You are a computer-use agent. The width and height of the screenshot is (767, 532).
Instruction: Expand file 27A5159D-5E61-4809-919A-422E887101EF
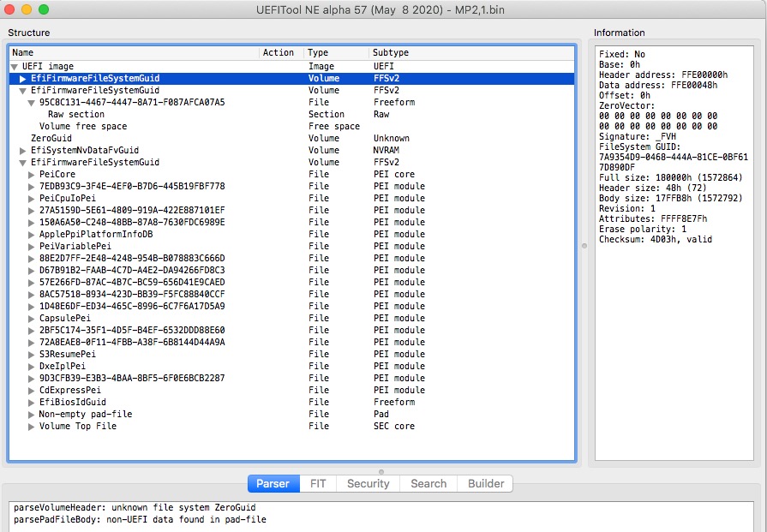pyautogui.click(x=32, y=210)
